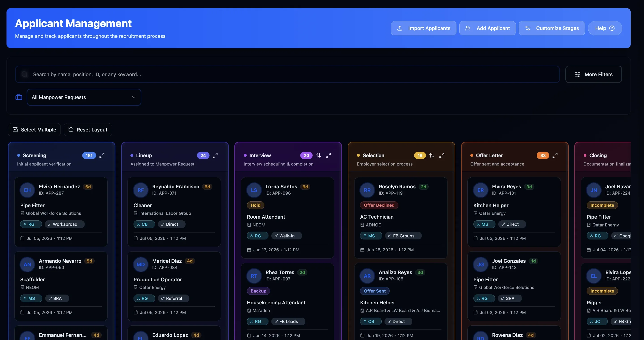Focus the applicant search field
Screen dimensions: 644x340
[287, 74]
